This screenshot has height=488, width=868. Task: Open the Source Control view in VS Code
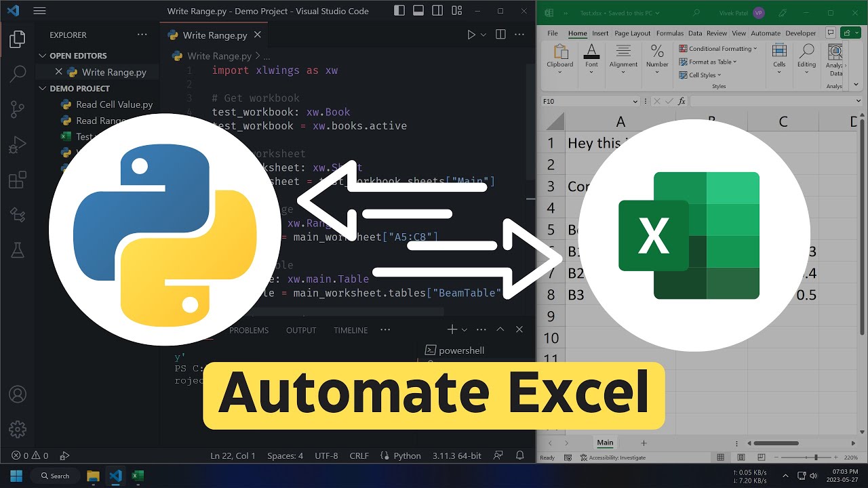click(x=18, y=108)
